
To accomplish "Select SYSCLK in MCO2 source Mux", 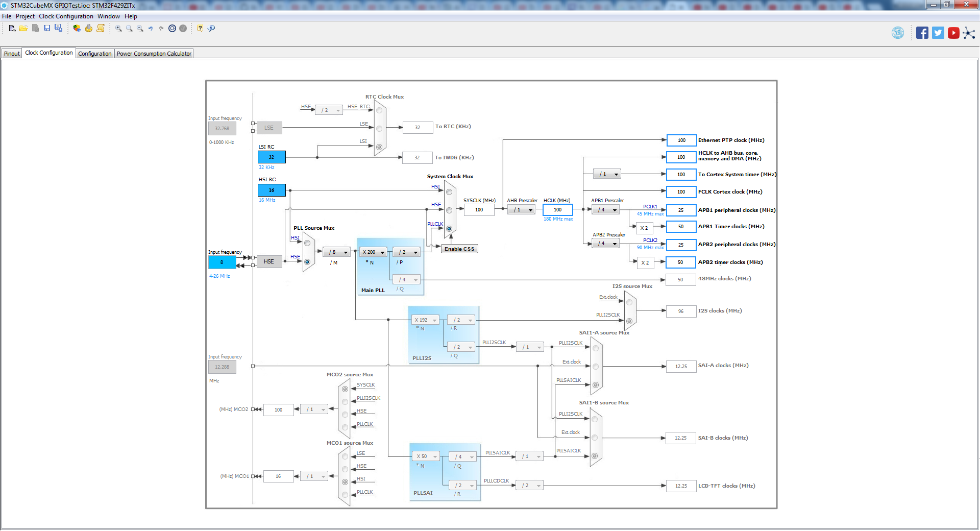I will coord(345,389).
